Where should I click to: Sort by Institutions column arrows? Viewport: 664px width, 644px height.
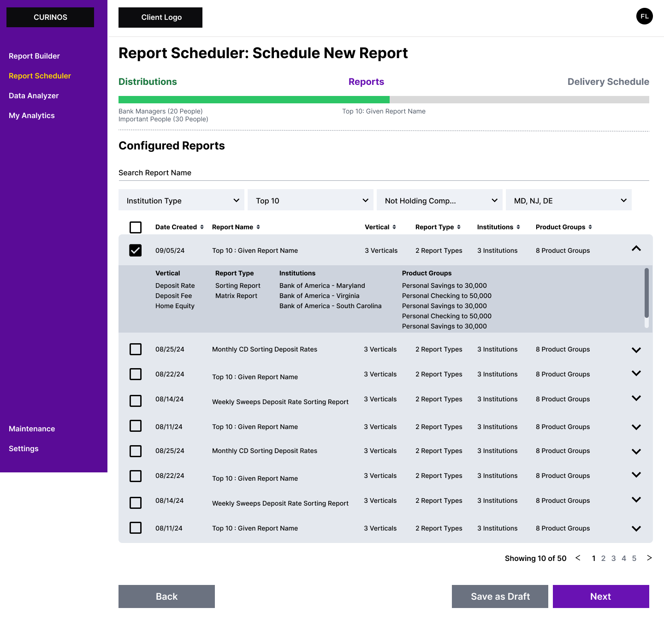click(518, 227)
